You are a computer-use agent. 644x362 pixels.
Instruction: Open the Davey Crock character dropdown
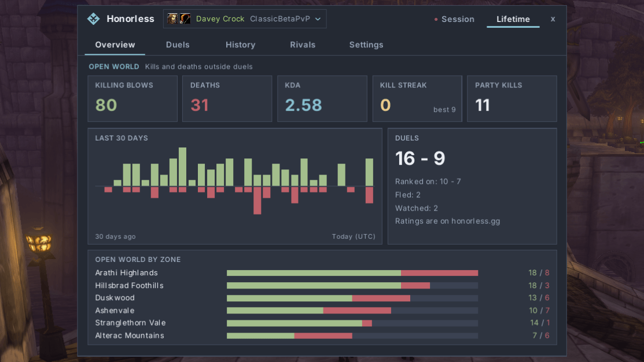[245, 19]
